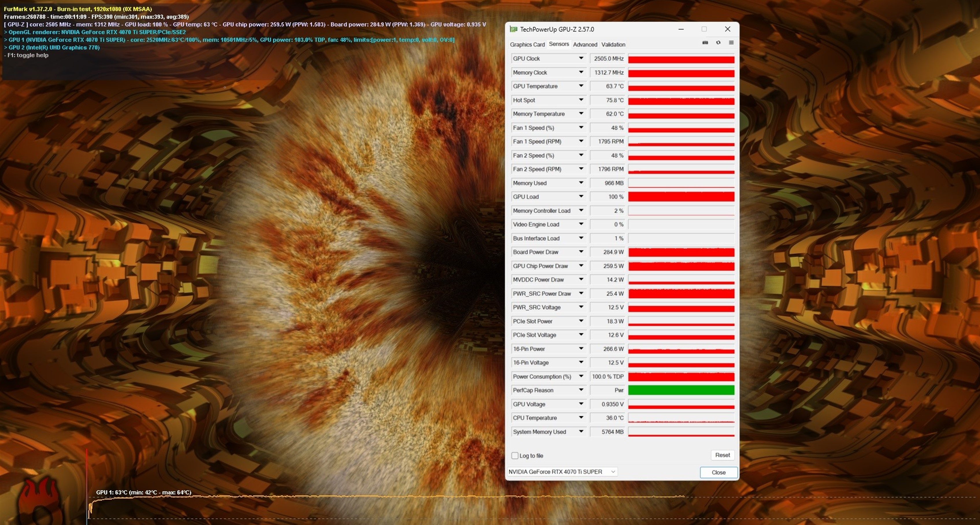Open PerfCap Reason sensor options arrow
This screenshot has height=525, width=980.
click(581, 390)
